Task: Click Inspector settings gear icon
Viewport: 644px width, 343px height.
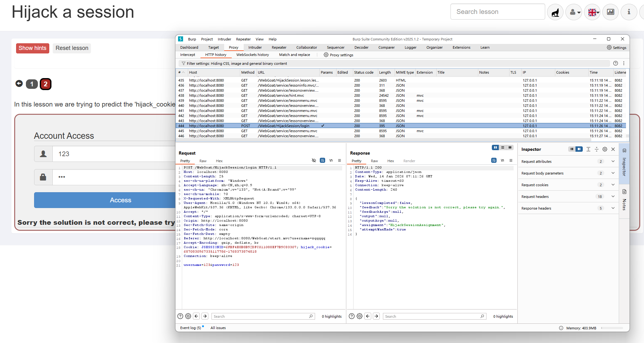Action: [x=605, y=149]
